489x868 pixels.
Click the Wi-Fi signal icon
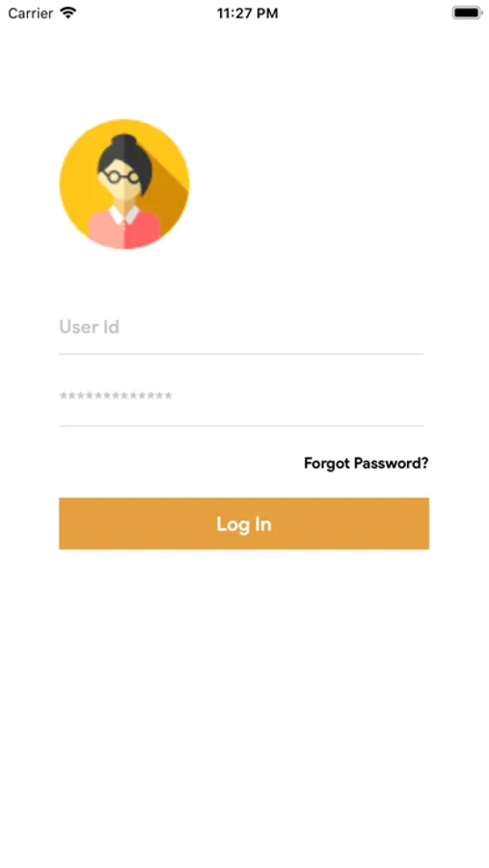click(68, 13)
